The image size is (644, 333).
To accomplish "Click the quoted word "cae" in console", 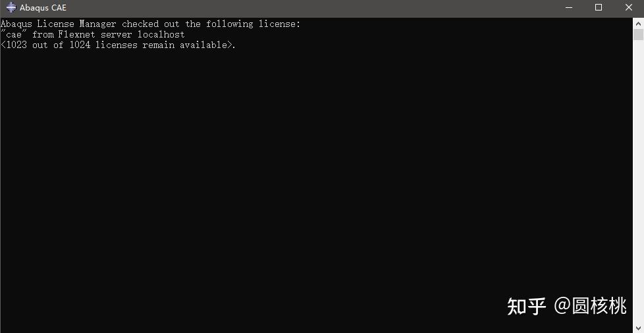I will tap(14, 34).
